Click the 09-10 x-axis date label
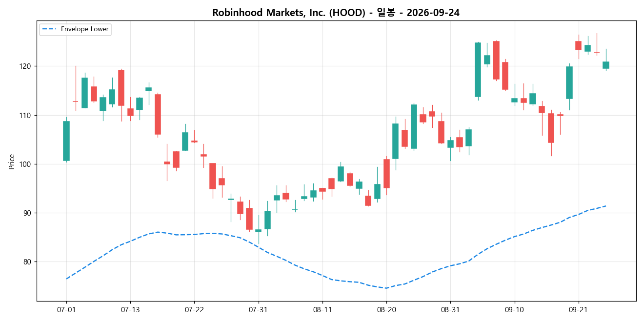This screenshot has width=644, height=322. pyautogui.click(x=514, y=310)
